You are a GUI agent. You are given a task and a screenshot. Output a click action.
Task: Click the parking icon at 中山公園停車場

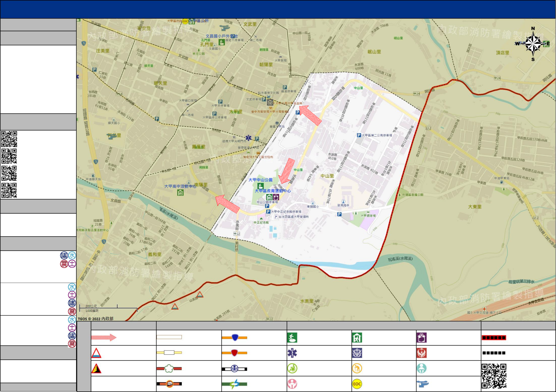tap(267, 206)
